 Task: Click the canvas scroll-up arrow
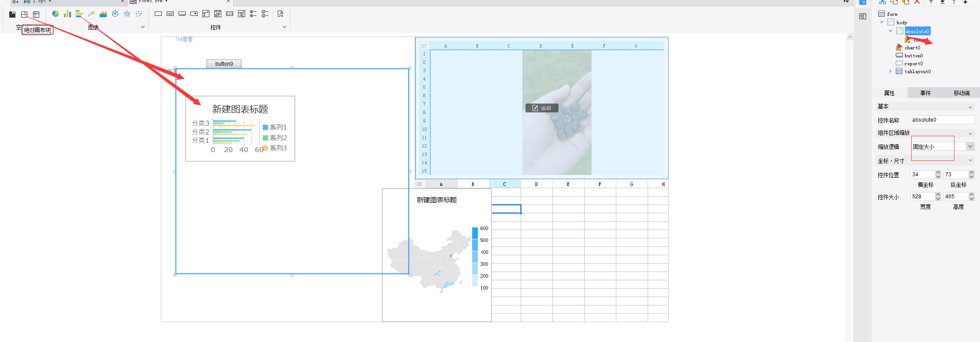click(x=850, y=37)
